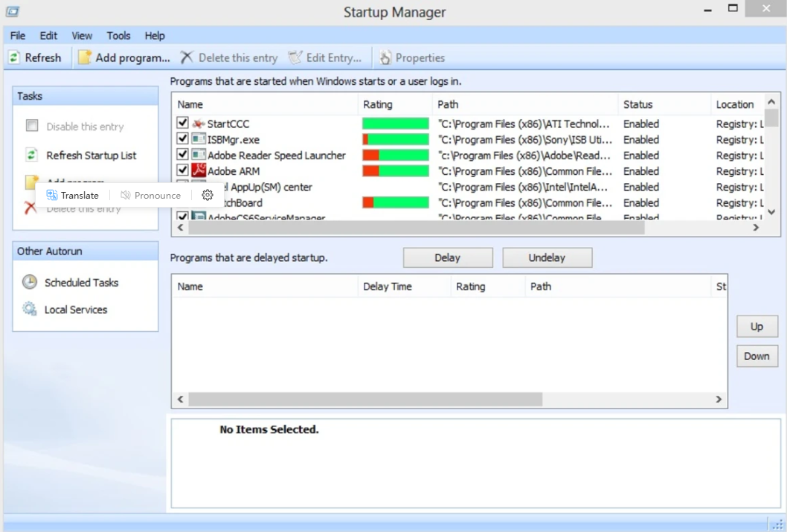The width and height of the screenshot is (787, 532).
Task: Open Local Services link
Action: pos(76,310)
